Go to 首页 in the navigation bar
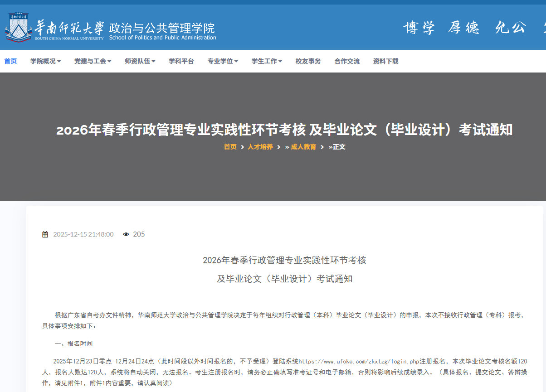 tap(10, 61)
